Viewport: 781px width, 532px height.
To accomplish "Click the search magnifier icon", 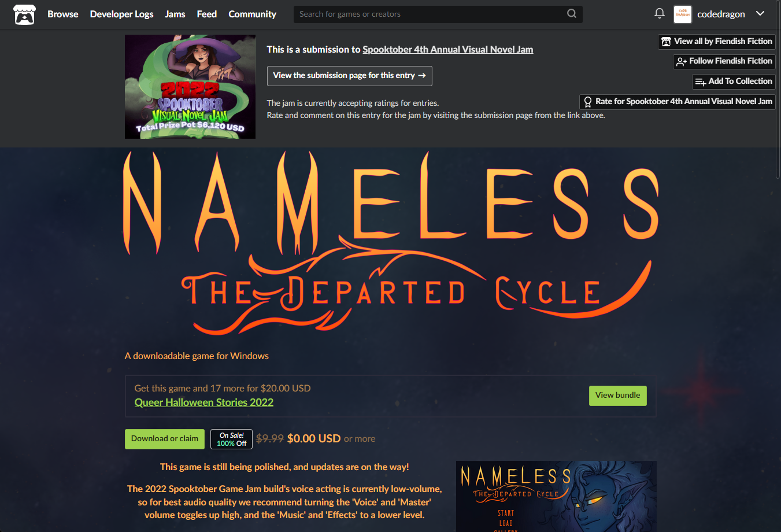I will [x=571, y=14].
